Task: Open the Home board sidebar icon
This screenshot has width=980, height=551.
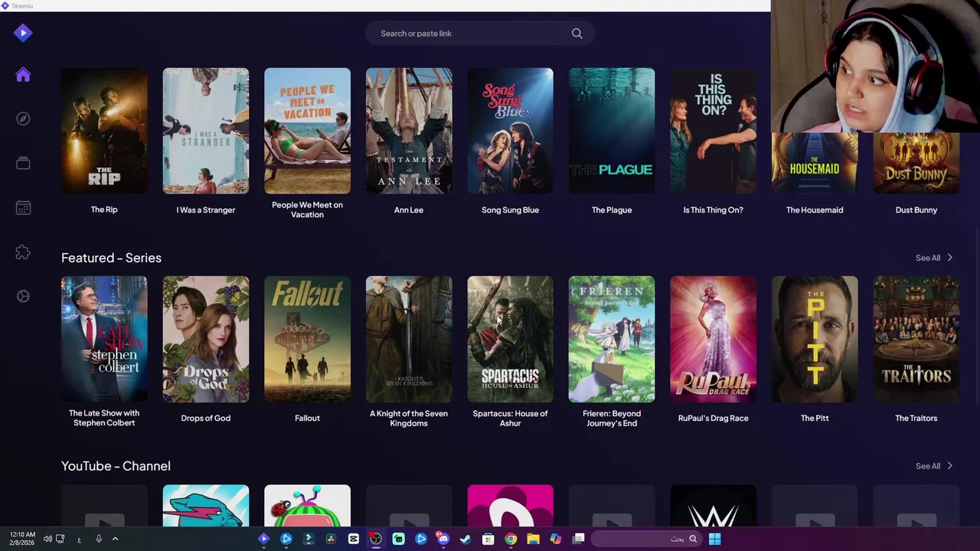Action: (x=23, y=74)
